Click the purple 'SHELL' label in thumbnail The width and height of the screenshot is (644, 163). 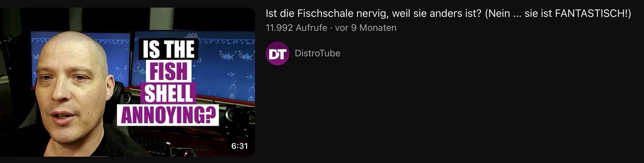click(x=168, y=93)
